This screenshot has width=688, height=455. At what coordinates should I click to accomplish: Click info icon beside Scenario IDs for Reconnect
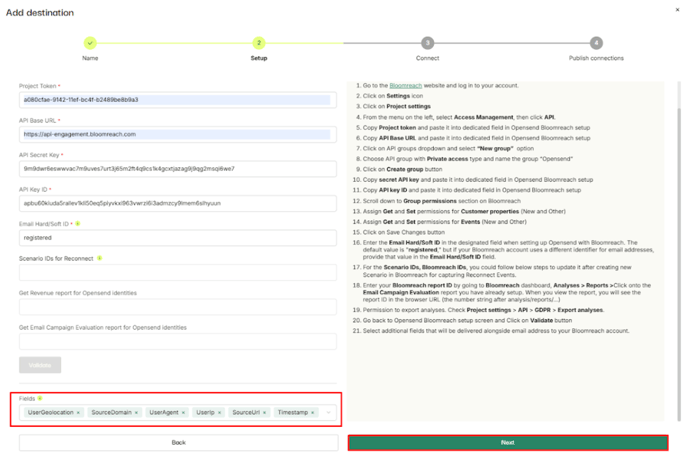pos(100,259)
